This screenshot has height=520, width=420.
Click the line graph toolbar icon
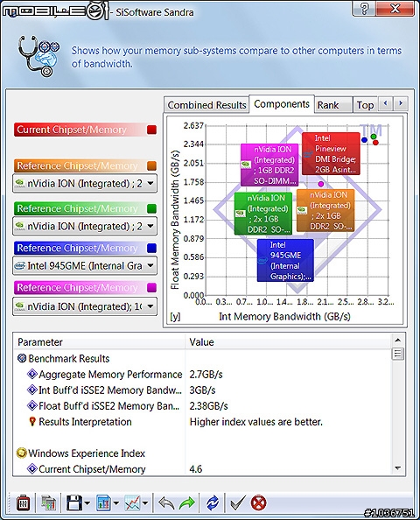[x=132, y=503]
